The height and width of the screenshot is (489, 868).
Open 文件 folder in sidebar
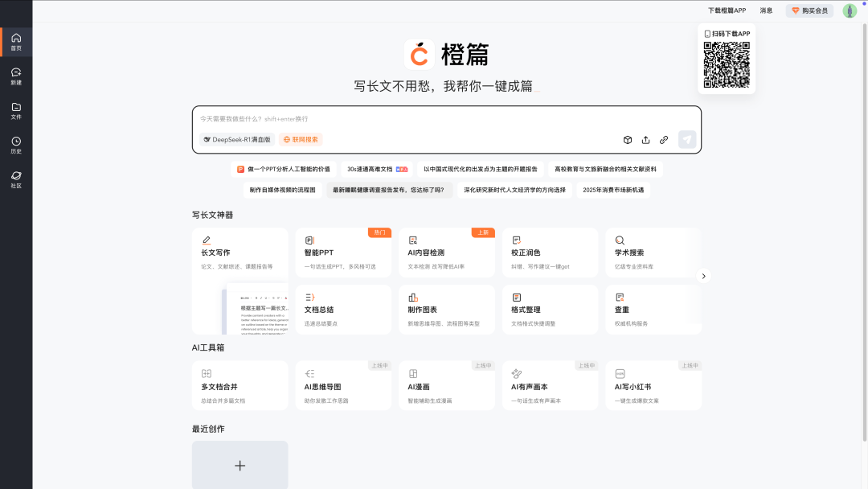point(16,111)
